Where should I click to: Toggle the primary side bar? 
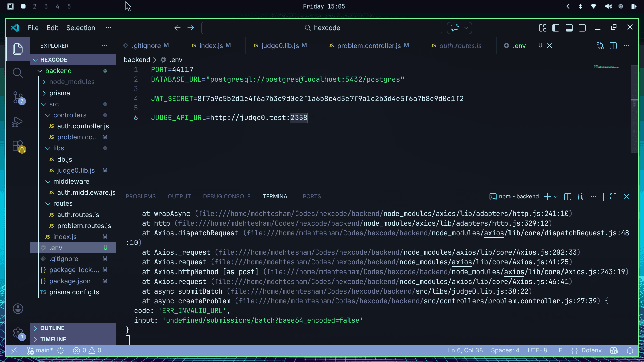556,28
